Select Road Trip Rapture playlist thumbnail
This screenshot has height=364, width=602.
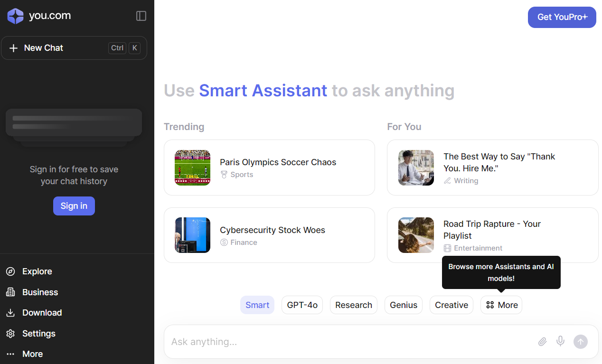pos(416,235)
